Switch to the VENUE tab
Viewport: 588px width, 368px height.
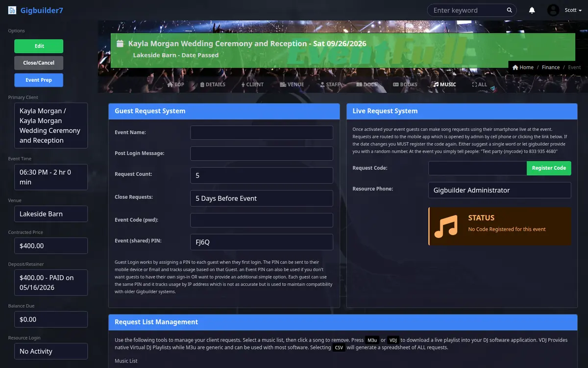[x=292, y=84]
